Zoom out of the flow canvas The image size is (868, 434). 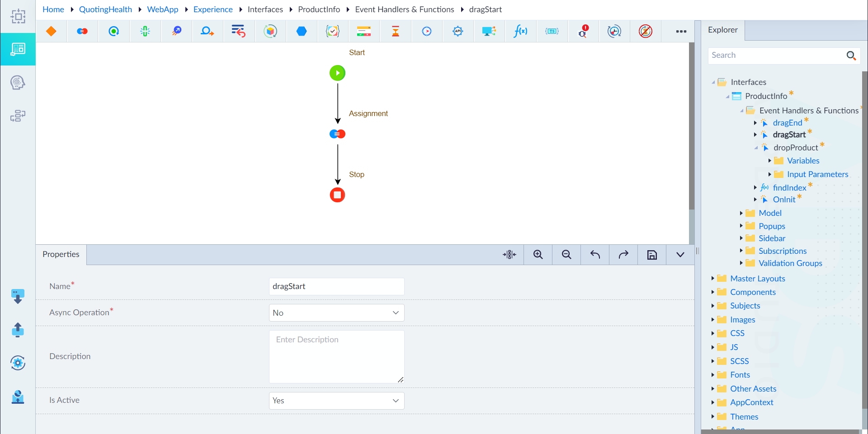566,255
